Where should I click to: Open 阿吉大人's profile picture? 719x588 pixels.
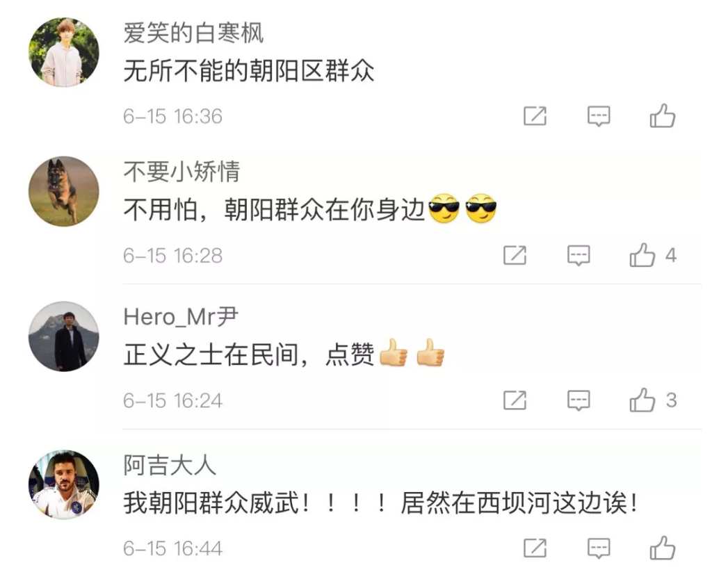tap(64, 484)
